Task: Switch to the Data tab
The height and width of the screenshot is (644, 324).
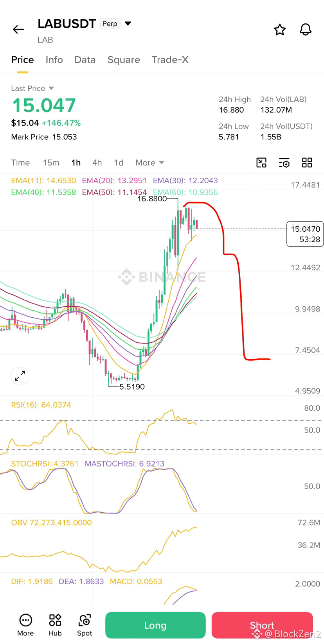Action: pyautogui.click(x=85, y=60)
